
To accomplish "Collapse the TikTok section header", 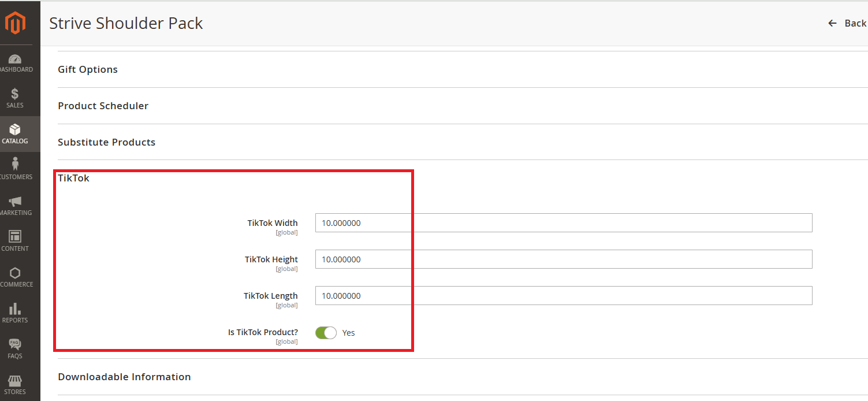I will tap(74, 178).
